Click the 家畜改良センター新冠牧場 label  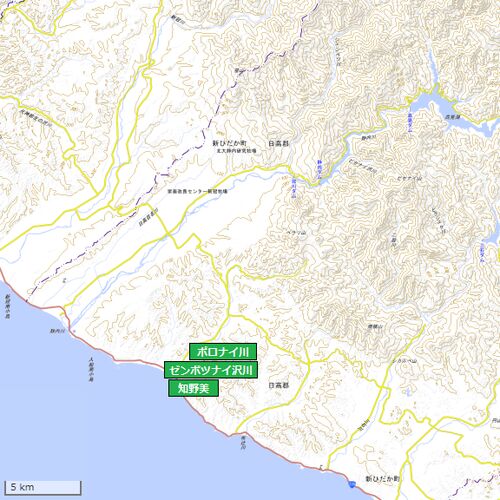point(197,192)
